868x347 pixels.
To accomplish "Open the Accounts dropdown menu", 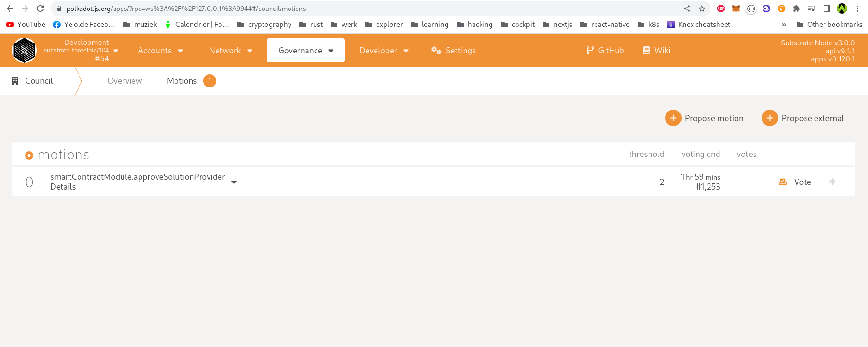I will (x=160, y=51).
